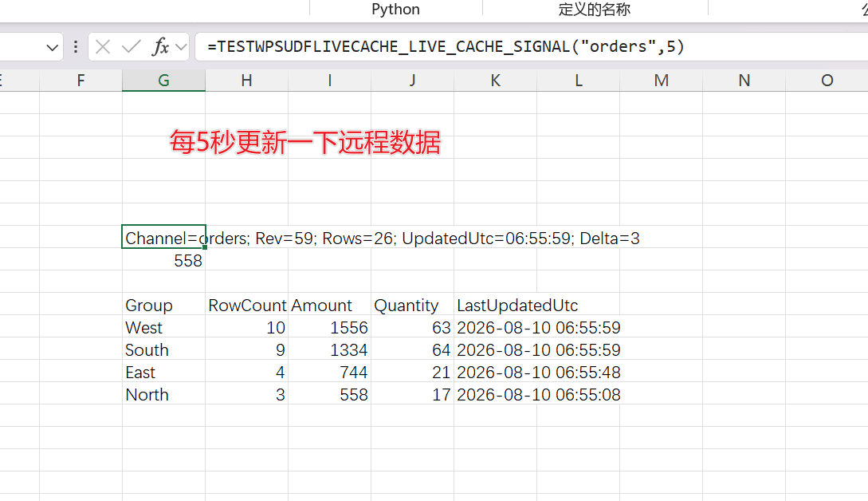Select the South group cell

[164, 349]
